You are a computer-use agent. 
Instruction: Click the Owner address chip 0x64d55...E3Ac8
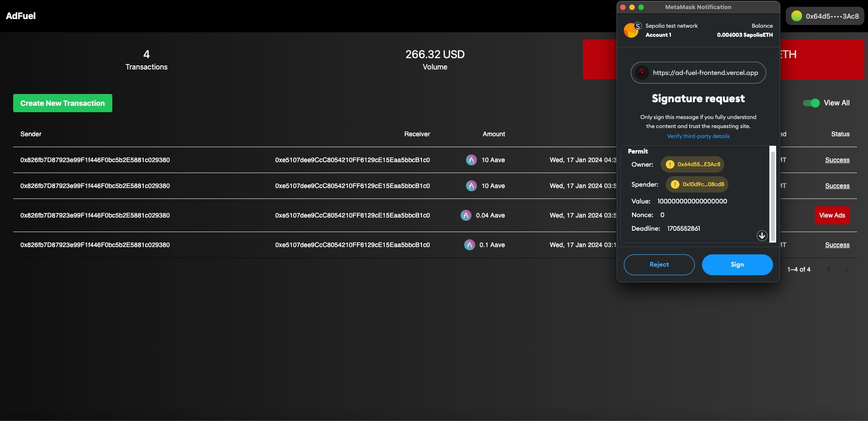click(x=692, y=164)
